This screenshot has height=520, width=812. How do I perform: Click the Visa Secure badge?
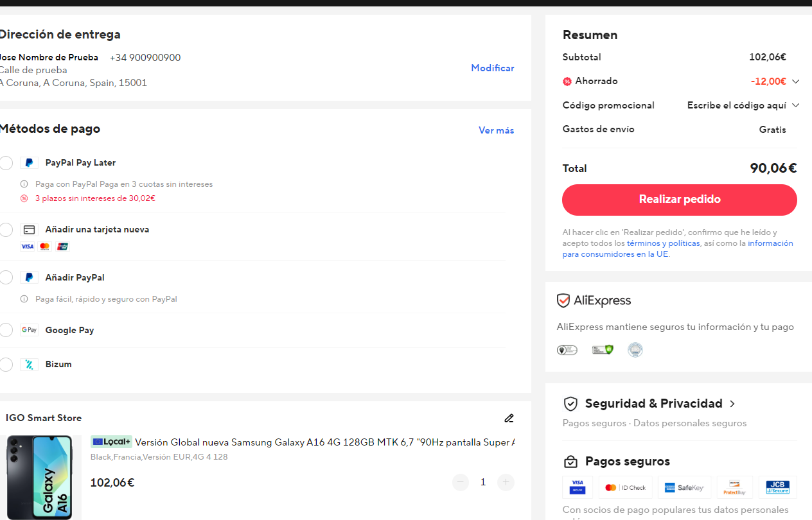pyautogui.click(x=578, y=487)
